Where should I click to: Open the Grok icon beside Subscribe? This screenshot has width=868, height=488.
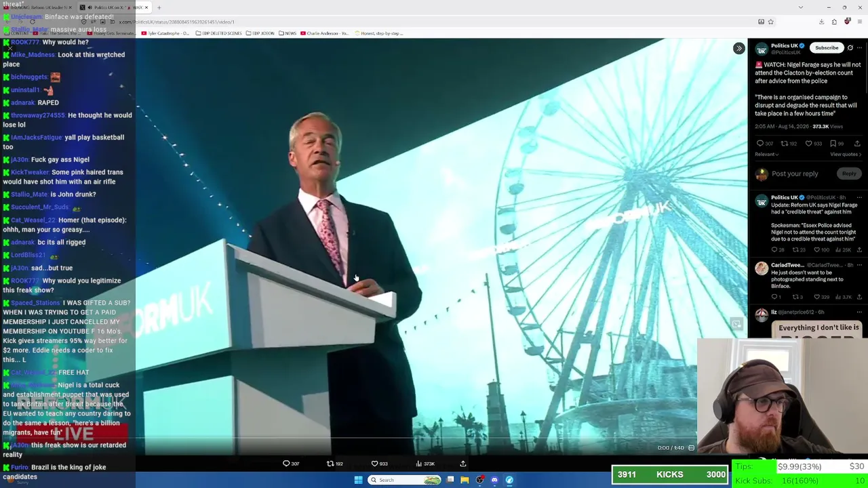click(x=850, y=47)
